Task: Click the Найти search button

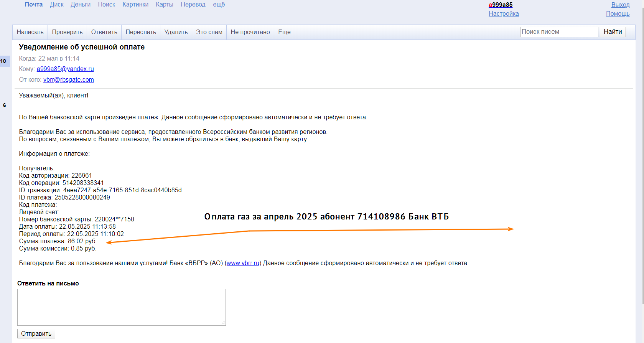Action: tap(613, 32)
